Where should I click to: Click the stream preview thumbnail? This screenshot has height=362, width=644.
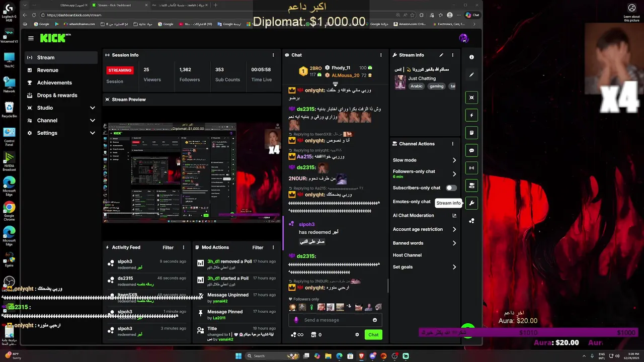tap(191, 172)
